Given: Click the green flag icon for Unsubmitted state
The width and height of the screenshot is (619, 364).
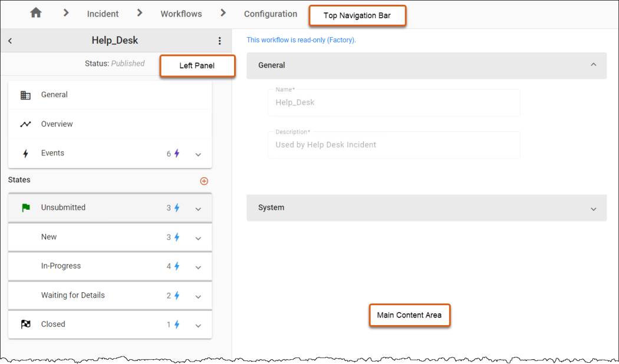Looking at the screenshot, I should pyautogui.click(x=25, y=207).
